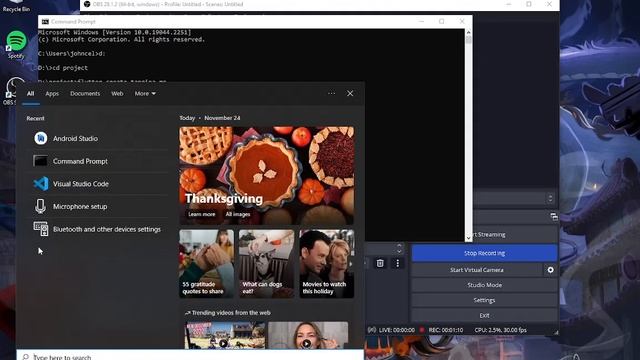Click the Start Streaming button in OBS
This screenshot has height=360, width=640.
[515, 234]
